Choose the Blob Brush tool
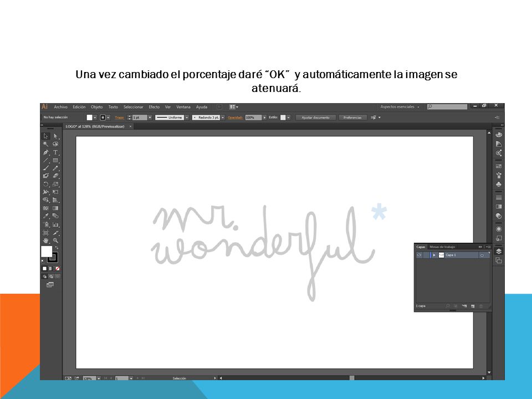The image size is (532, 399). coord(46,176)
